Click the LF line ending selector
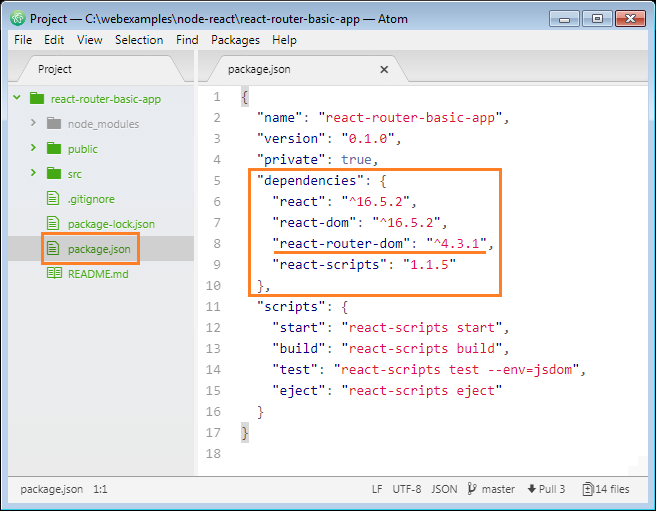Screen dimensions: 656x511 point(377,489)
